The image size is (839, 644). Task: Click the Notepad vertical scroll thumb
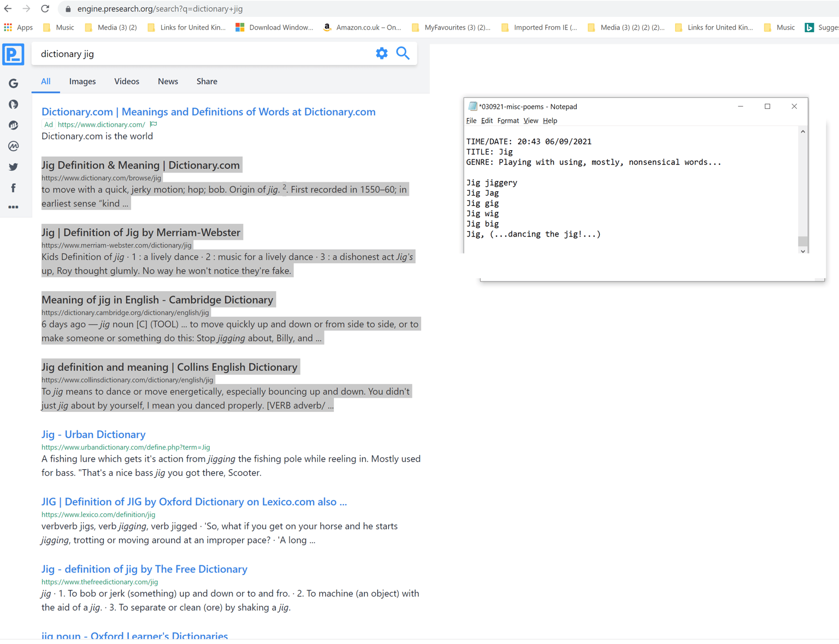[803, 241]
